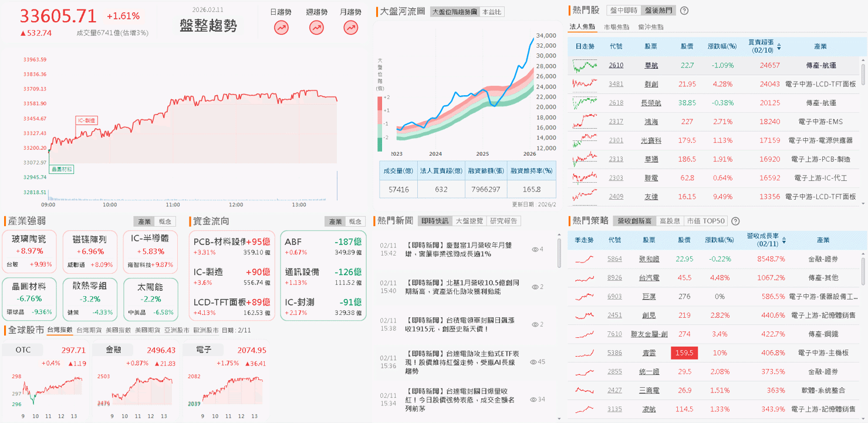This screenshot has width=868, height=423.
Task: Open 致和證 quarterly trend mini chart
Action: point(585,259)
